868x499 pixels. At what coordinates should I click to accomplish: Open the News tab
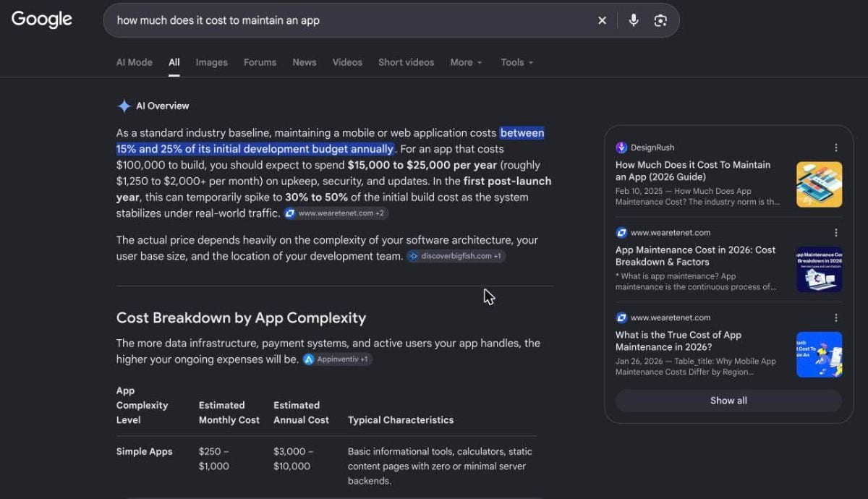(305, 62)
